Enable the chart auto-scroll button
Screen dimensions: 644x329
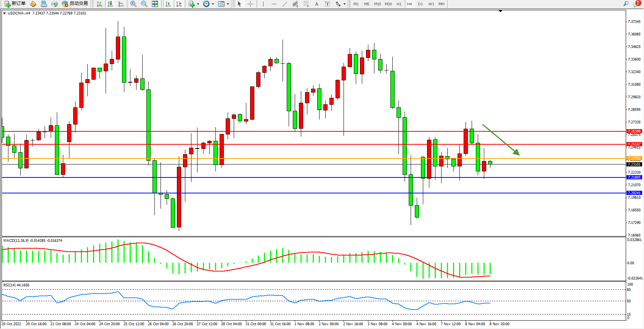tap(168, 4)
